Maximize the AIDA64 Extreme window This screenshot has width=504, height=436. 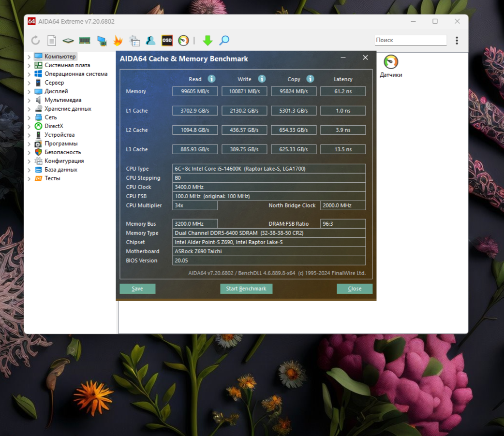pyautogui.click(x=435, y=21)
